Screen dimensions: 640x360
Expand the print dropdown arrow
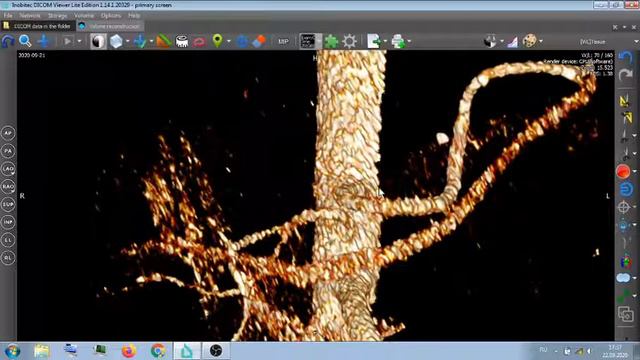click(x=409, y=41)
